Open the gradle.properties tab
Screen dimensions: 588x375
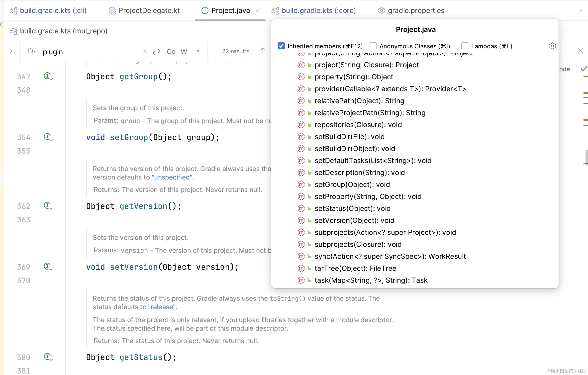point(416,10)
